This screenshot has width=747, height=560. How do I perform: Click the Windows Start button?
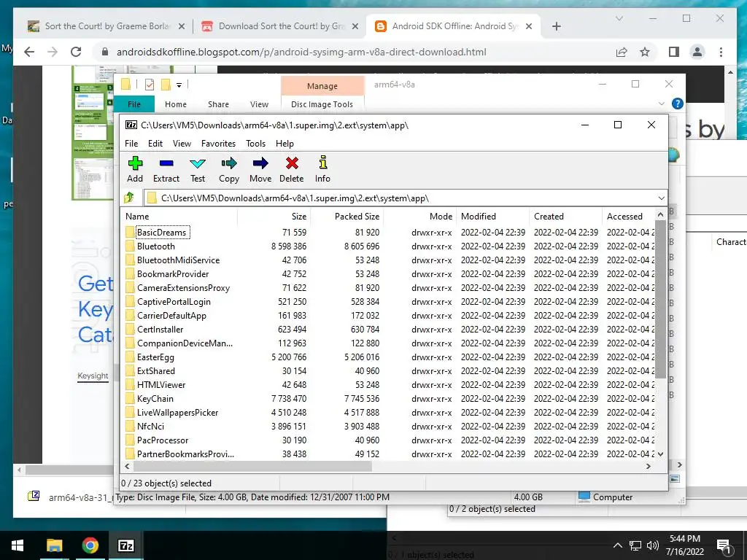click(18, 545)
